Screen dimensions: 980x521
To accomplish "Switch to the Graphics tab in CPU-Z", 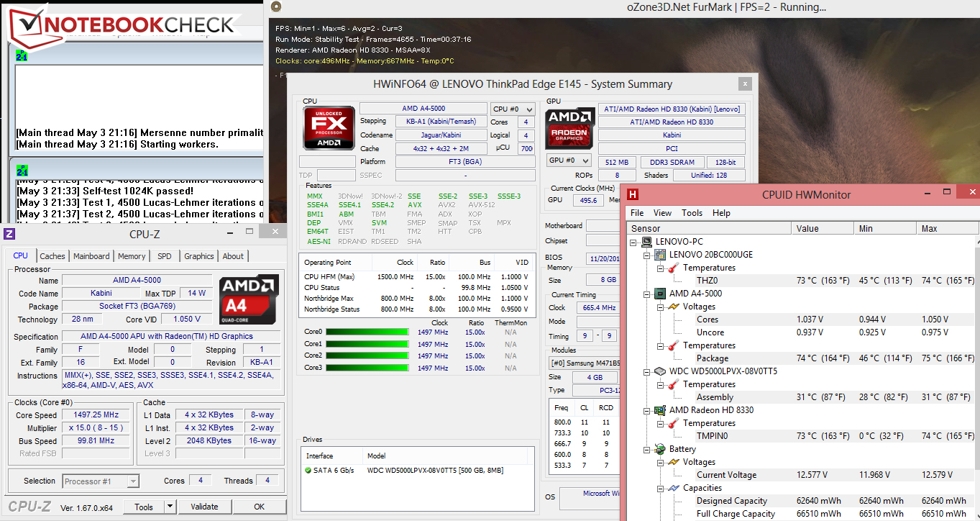I will pos(199,256).
